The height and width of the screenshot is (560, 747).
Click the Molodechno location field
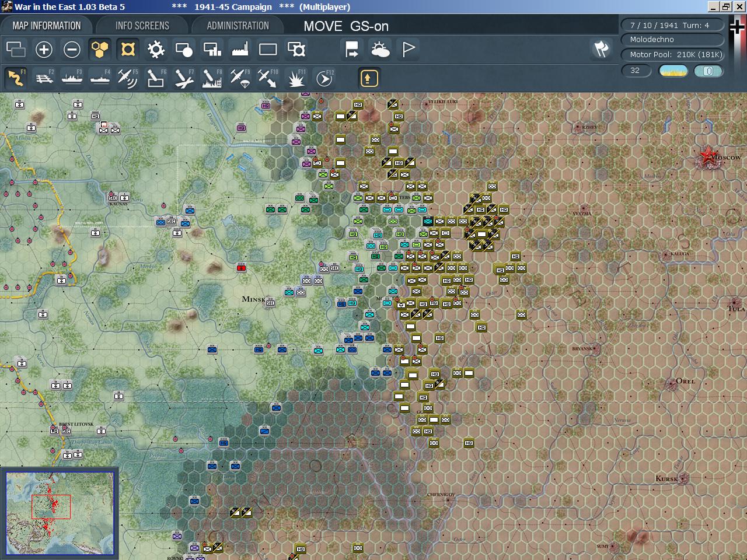[x=672, y=40]
